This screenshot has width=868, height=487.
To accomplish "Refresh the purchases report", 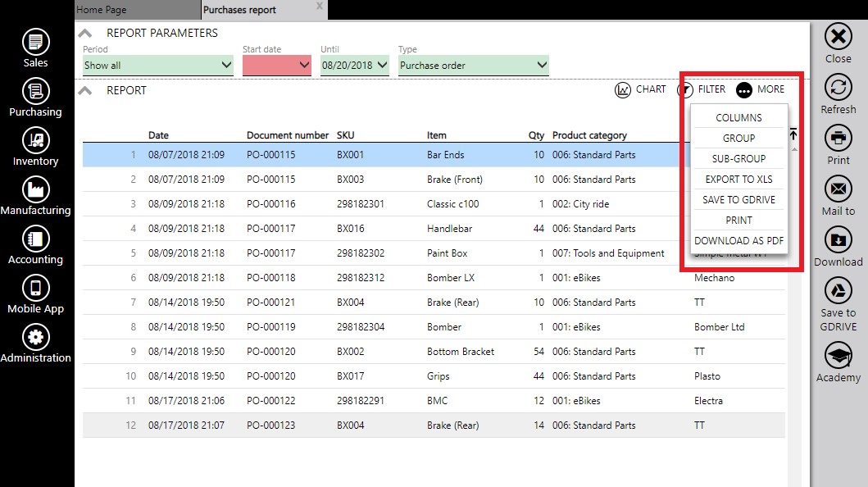I will (x=838, y=88).
